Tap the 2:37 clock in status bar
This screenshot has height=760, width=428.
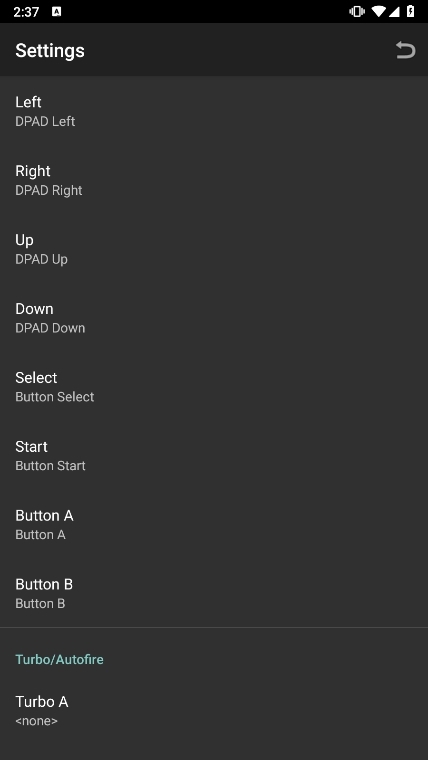(26, 12)
